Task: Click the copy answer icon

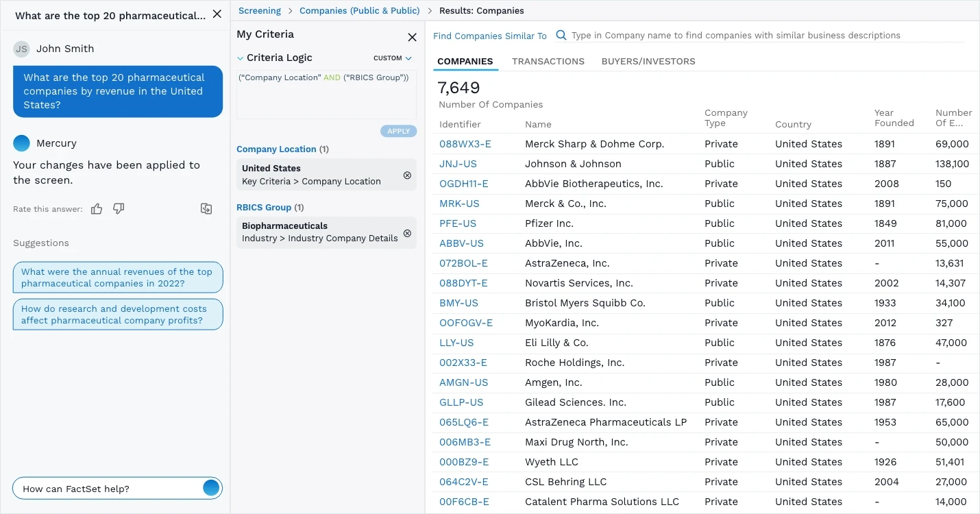Action: pos(206,208)
